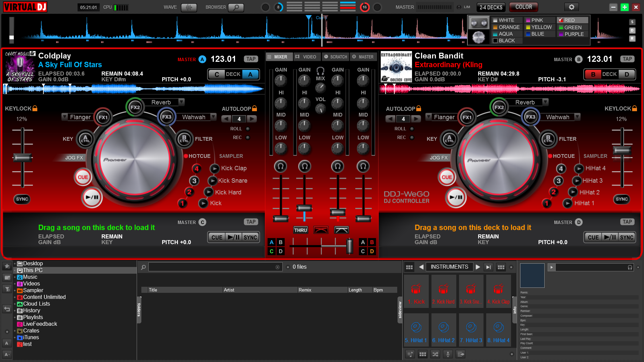
Task: Click the SYNC button on left deck
Action: coord(22,199)
